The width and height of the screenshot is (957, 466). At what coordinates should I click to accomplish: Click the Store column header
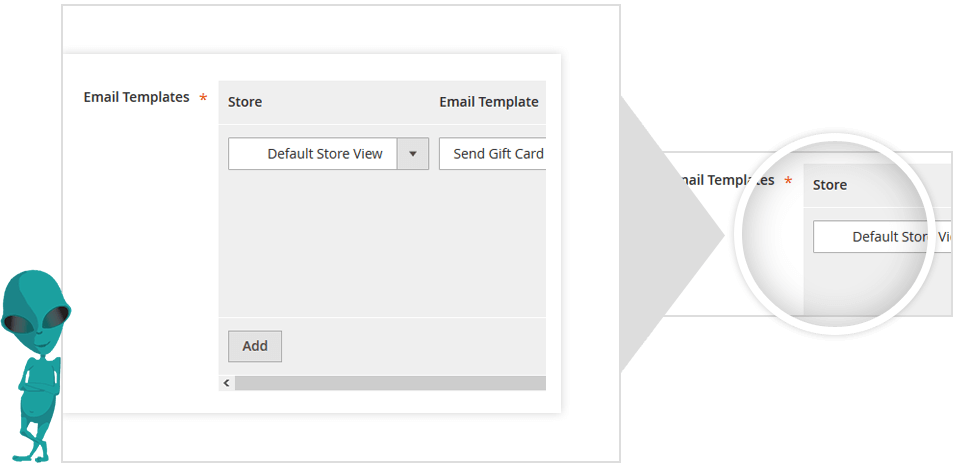245,102
